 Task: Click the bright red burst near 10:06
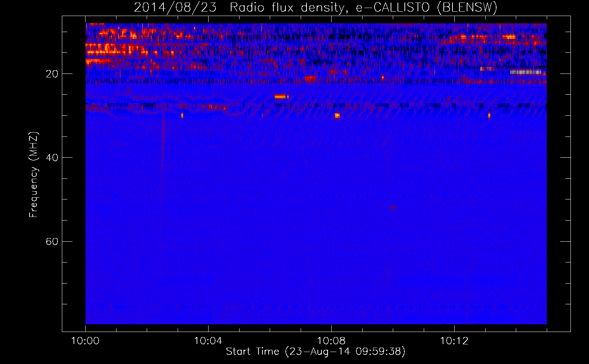(281, 96)
